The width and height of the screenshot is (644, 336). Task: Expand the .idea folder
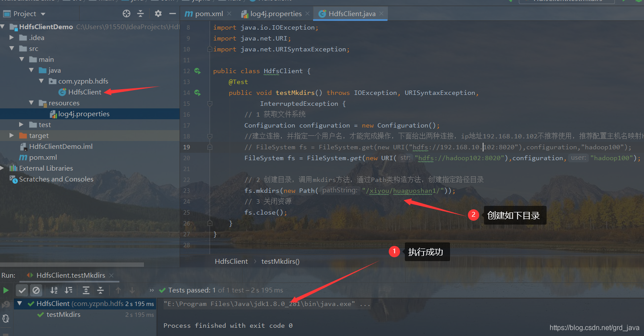pyautogui.click(x=12, y=38)
